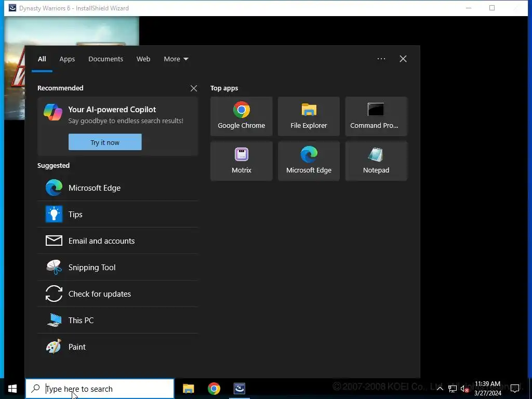The height and width of the screenshot is (399, 532).
Task: Open This PC from Suggested
Action: pyautogui.click(x=118, y=320)
